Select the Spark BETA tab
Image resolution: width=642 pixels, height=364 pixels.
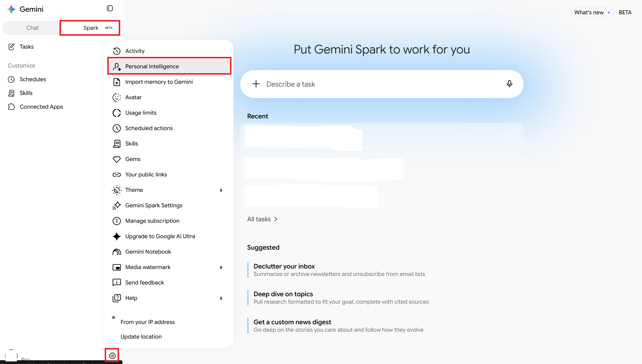(90, 28)
